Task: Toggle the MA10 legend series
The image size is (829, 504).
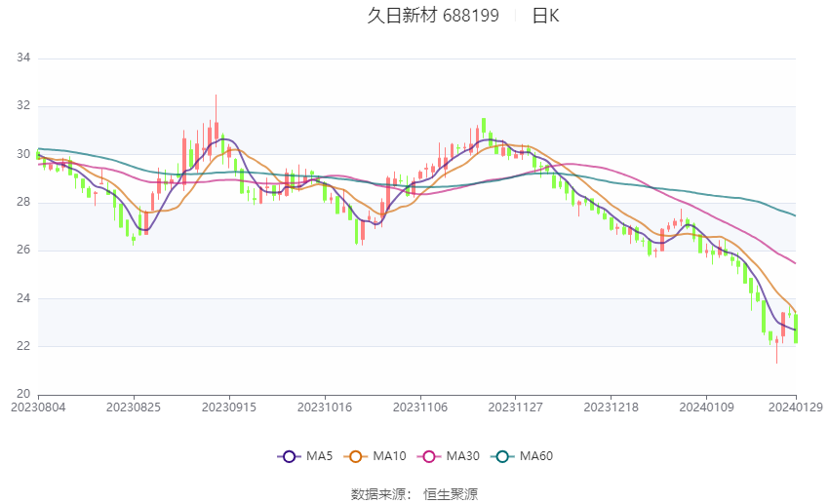Action: [x=375, y=456]
